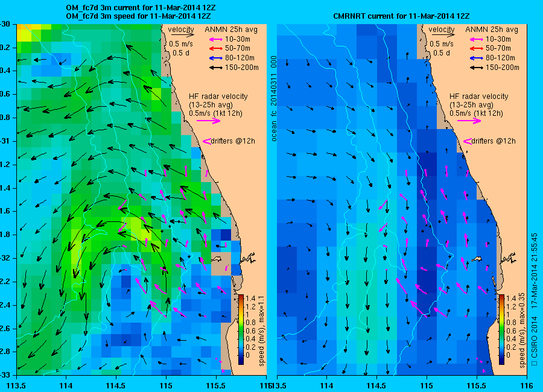
Task: Click the left panel black 150-200m legend arrow
Action: 216,68
